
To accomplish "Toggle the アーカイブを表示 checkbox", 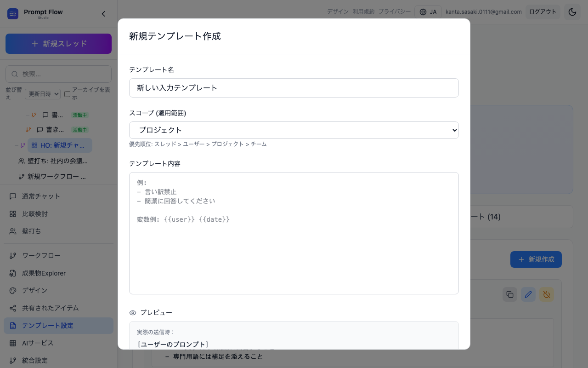I will click(x=67, y=94).
